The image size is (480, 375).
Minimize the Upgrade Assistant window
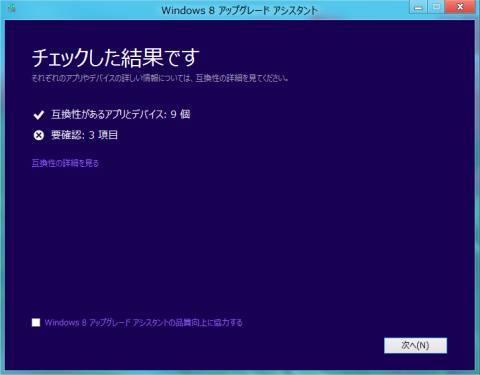tap(418, 7)
